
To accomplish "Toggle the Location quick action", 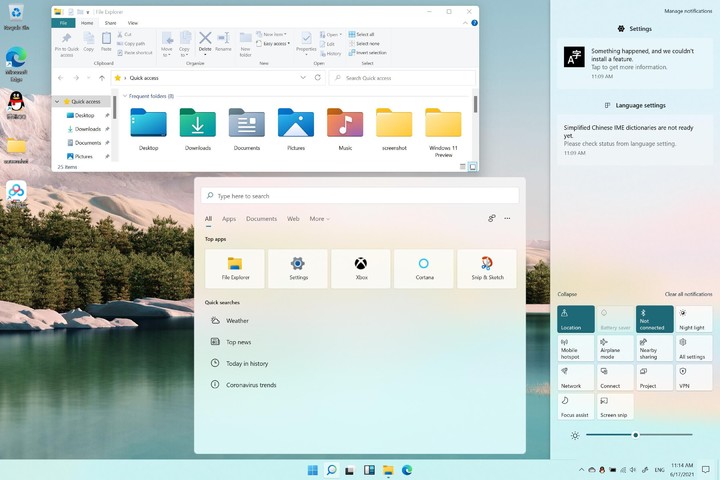I will [x=576, y=319].
